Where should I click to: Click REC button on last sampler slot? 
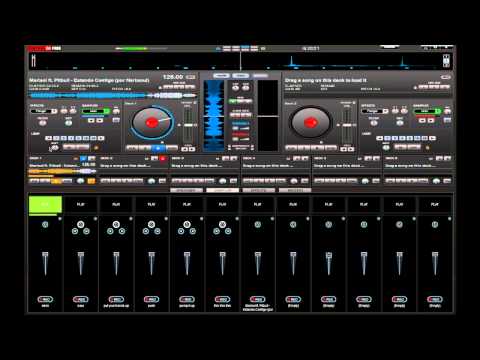point(435,299)
